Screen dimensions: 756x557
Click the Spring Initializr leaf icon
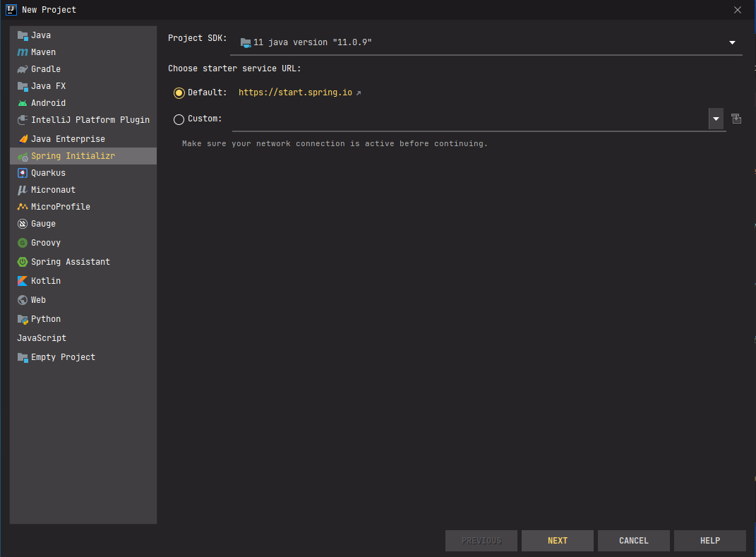pyautogui.click(x=23, y=156)
